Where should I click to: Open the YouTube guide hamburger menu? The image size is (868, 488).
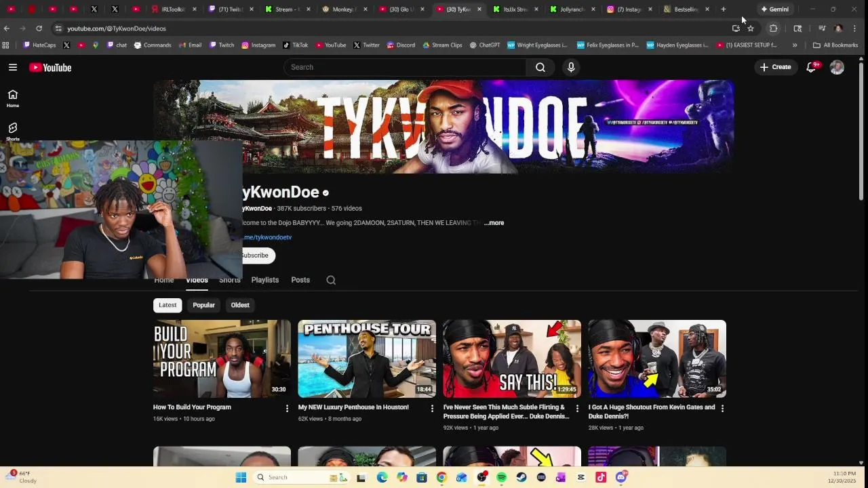[x=13, y=67]
